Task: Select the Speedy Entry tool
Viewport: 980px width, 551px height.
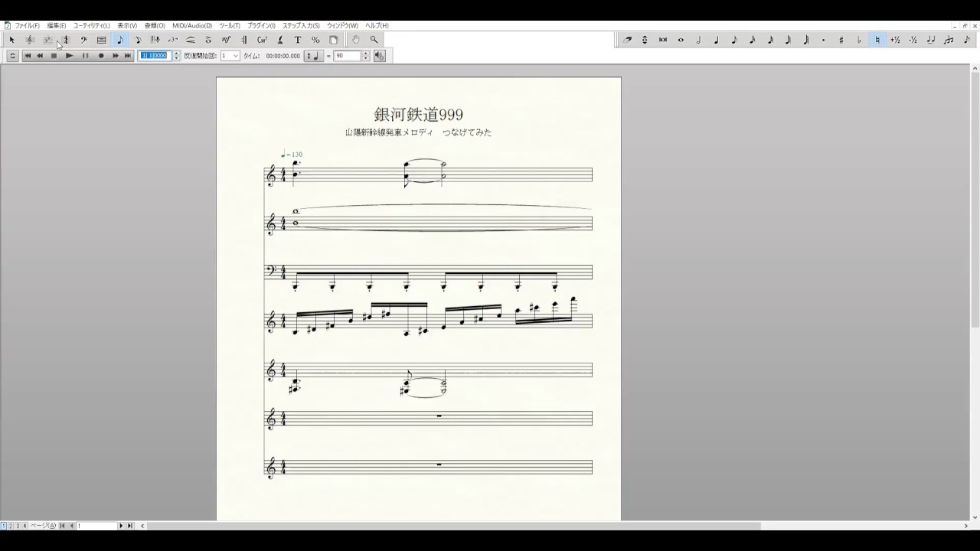Action: pyautogui.click(x=139, y=40)
